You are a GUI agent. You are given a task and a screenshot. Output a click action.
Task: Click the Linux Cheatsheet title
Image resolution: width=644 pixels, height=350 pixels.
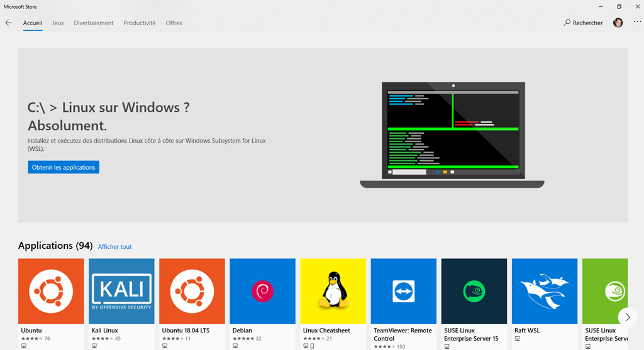(x=326, y=331)
